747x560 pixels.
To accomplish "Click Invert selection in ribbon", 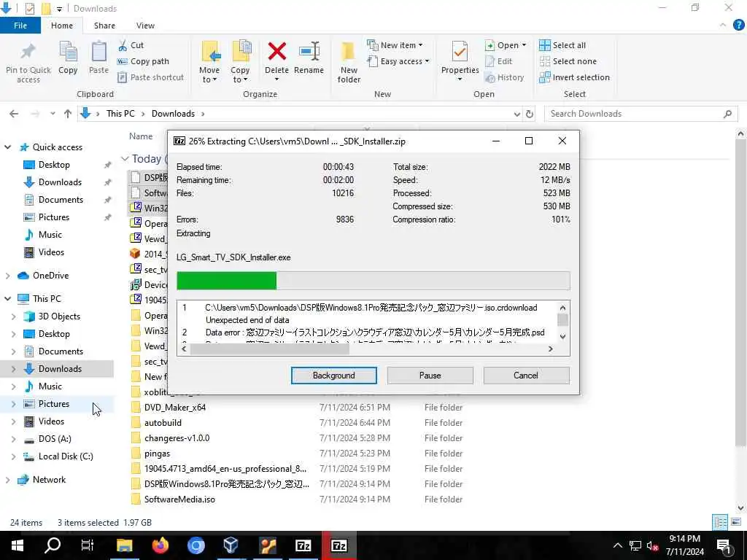I will pyautogui.click(x=575, y=77).
